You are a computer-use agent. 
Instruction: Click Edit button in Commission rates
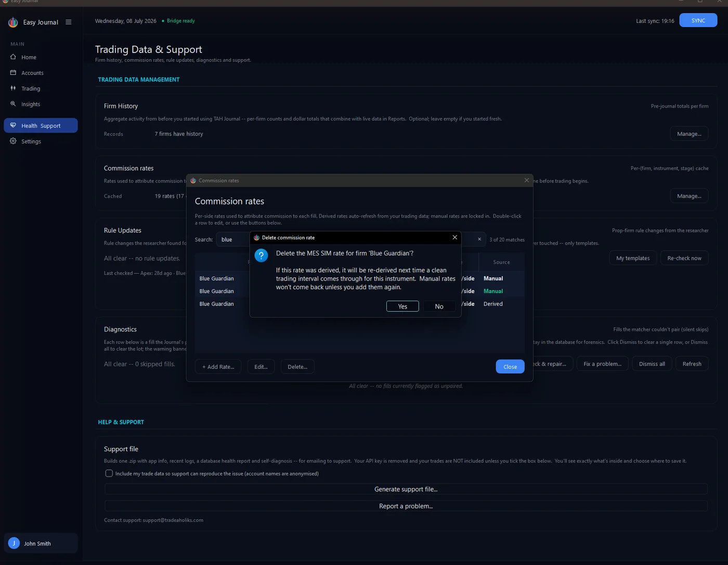pyautogui.click(x=261, y=367)
